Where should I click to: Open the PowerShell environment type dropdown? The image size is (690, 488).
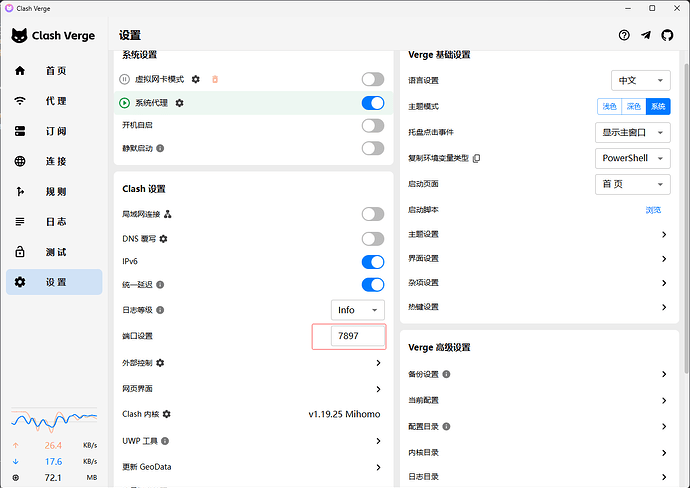tap(633, 158)
